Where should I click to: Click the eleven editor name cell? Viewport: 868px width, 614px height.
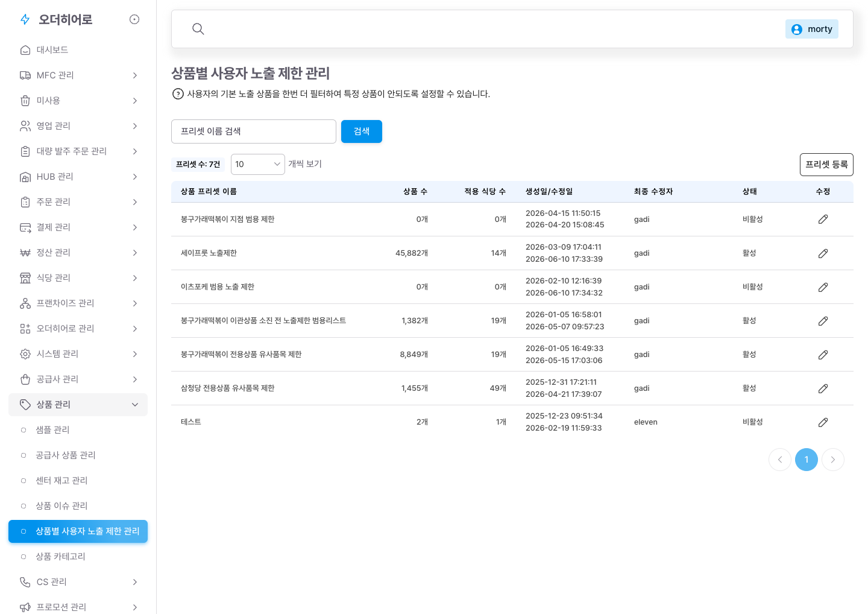(646, 422)
